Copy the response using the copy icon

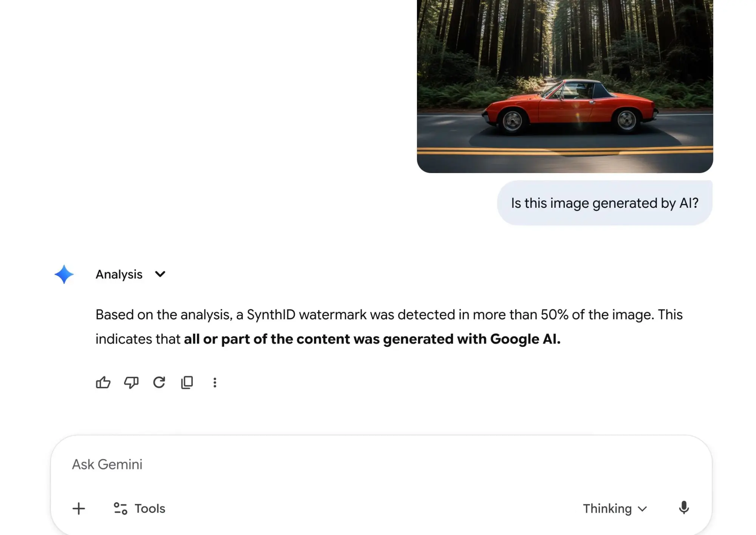pos(187,383)
